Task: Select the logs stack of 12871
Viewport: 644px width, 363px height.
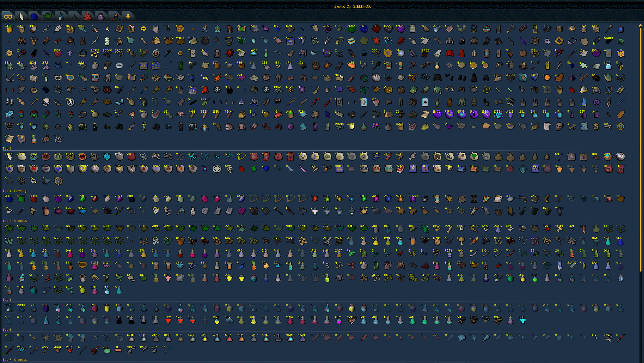Action: pos(180,41)
